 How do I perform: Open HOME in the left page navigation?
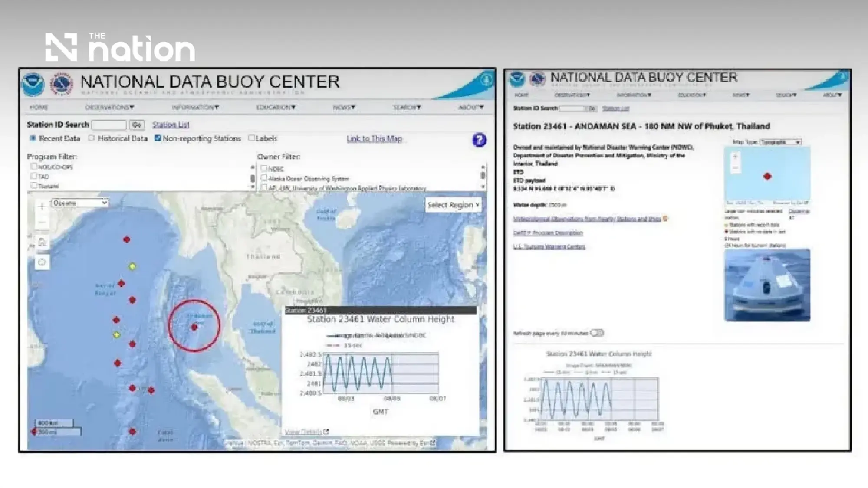tap(39, 107)
